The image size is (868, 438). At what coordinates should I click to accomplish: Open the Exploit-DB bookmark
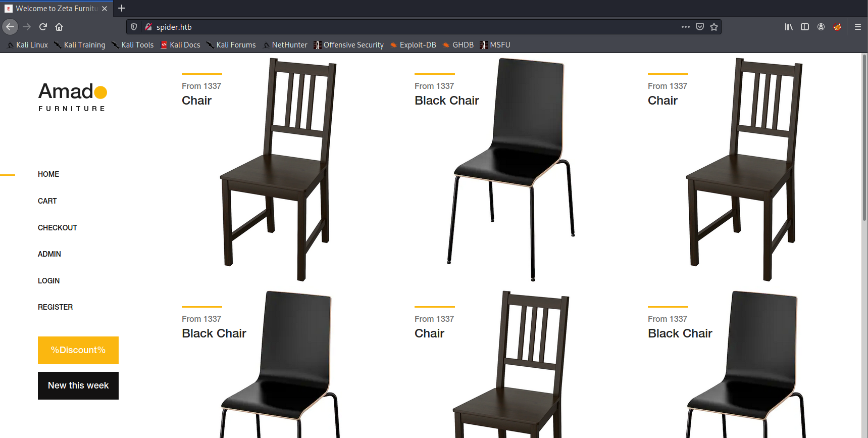(x=413, y=45)
